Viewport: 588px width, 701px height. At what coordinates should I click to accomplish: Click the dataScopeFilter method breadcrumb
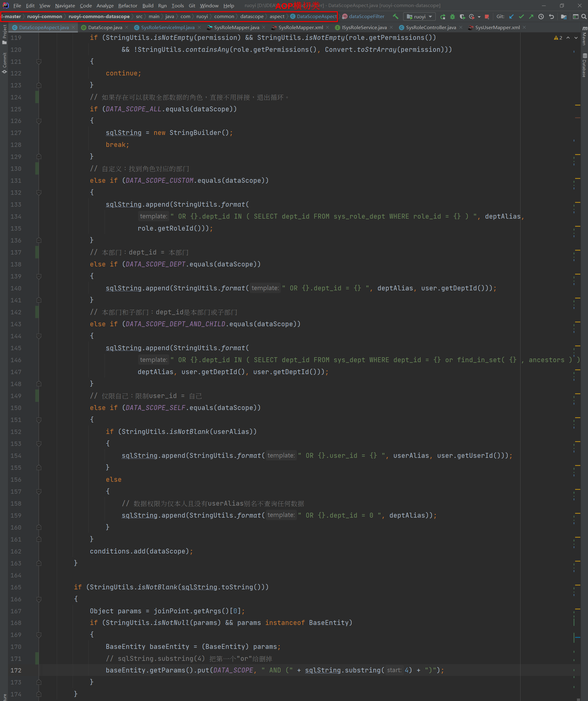tap(363, 16)
